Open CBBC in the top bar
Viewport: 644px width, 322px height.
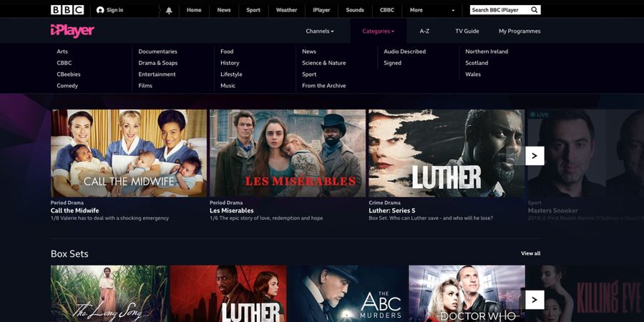point(387,10)
